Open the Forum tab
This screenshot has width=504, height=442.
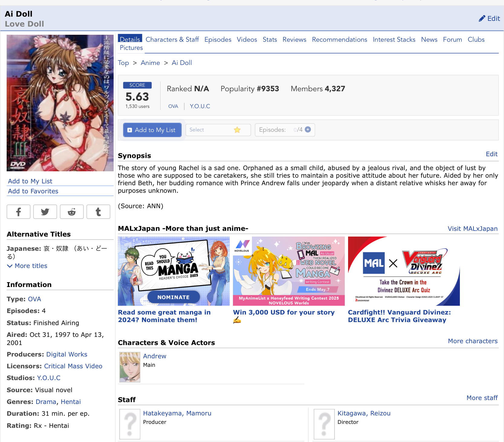[452, 40]
